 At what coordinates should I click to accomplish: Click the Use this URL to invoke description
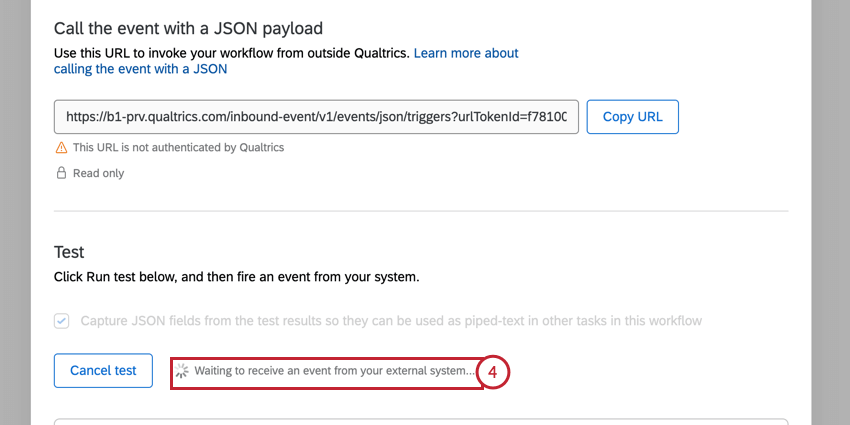point(231,53)
